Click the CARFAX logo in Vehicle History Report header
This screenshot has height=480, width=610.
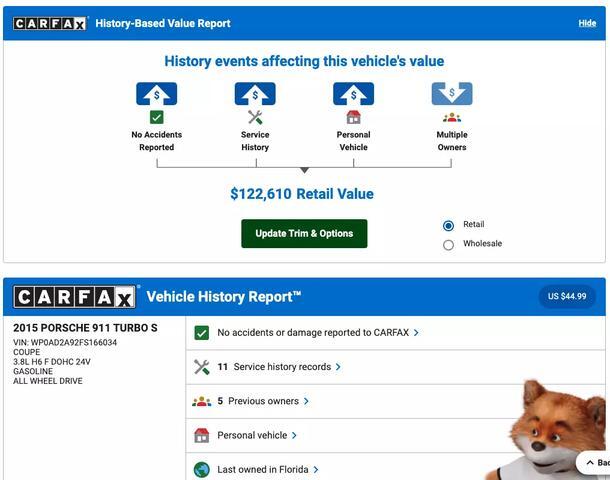[74, 297]
